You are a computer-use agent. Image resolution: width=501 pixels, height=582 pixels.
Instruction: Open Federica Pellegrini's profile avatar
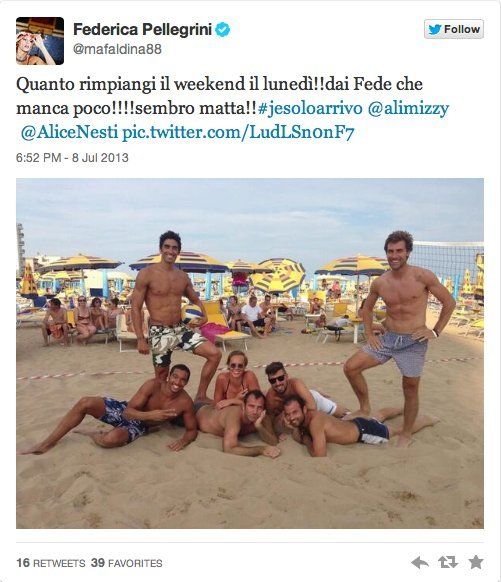tap(40, 41)
